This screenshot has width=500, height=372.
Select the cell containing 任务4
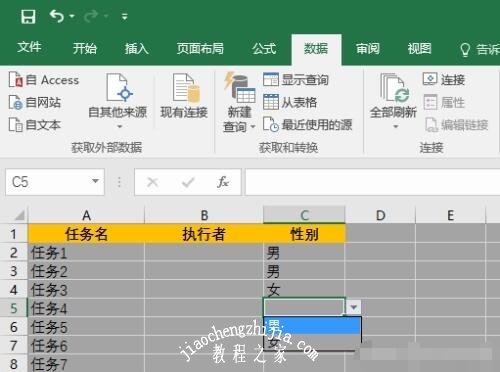(86, 308)
